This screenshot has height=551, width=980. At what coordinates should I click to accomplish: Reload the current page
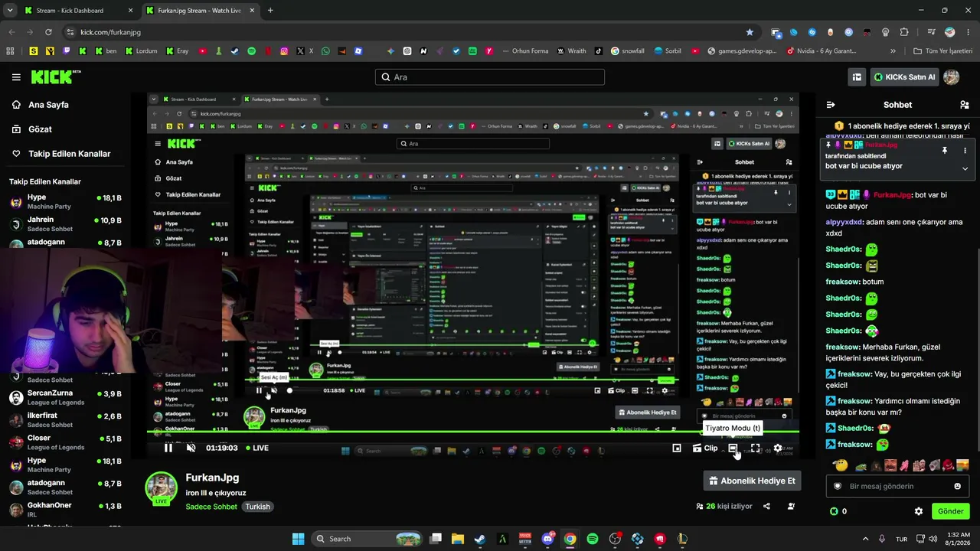click(48, 32)
